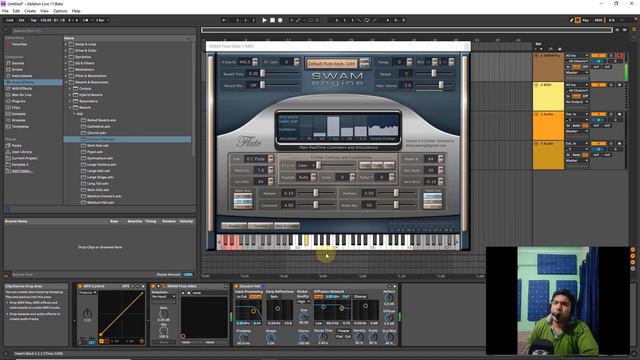Click the arrangement overview bar

407,30
